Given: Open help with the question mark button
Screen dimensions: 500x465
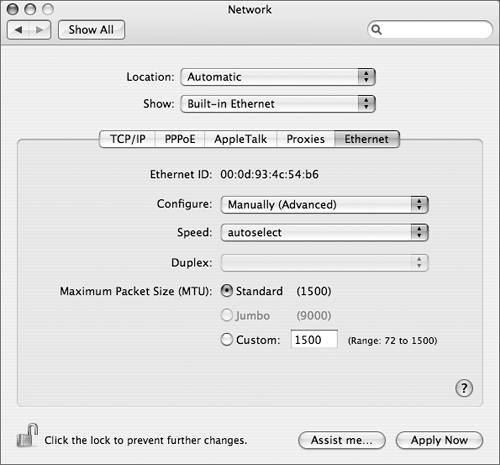Looking at the screenshot, I should point(464,388).
